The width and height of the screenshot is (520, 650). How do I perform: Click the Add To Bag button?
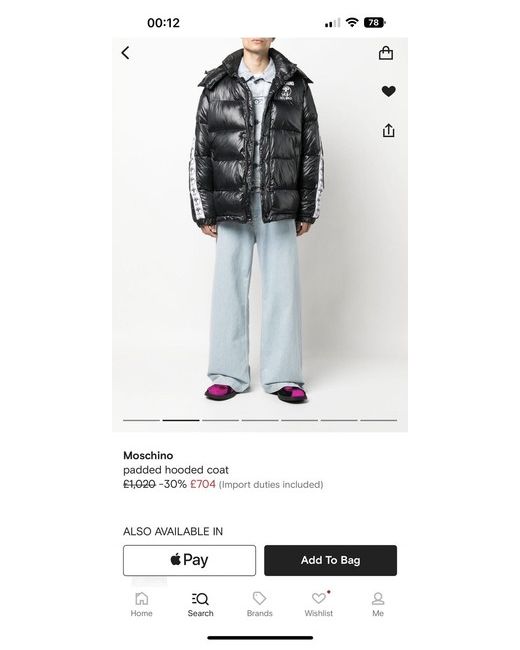330,560
